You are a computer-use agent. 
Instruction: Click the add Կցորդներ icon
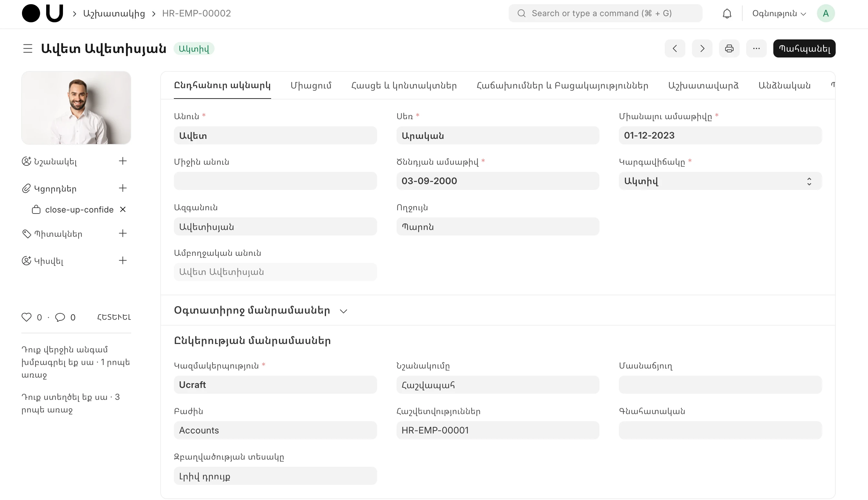[x=123, y=188]
